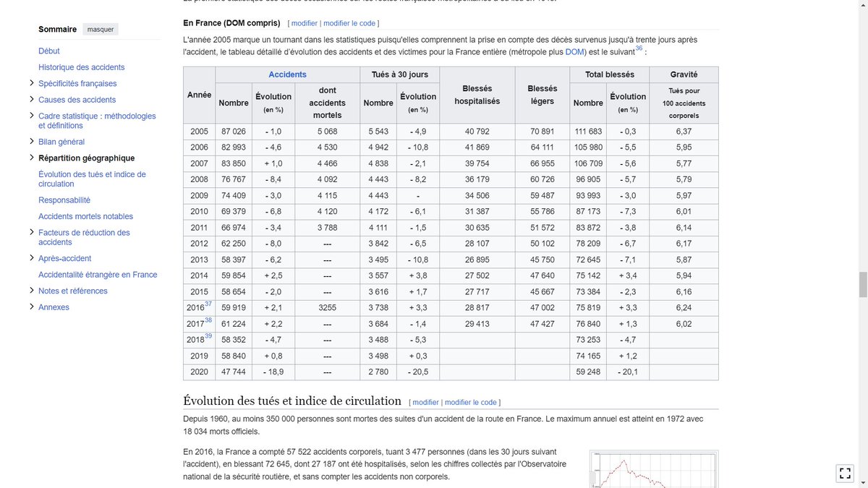Jump to Notes et références
This screenshot has width=868, height=488.
(x=73, y=291)
